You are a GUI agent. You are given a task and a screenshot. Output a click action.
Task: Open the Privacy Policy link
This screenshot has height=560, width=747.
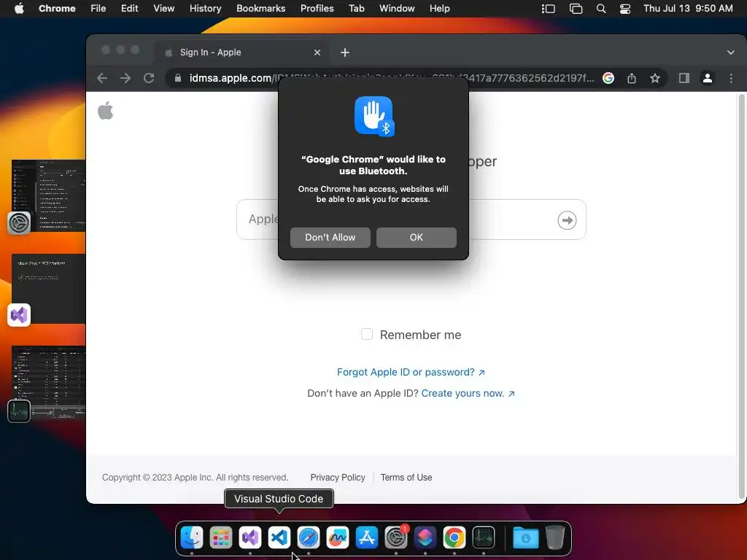(x=338, y=477)
